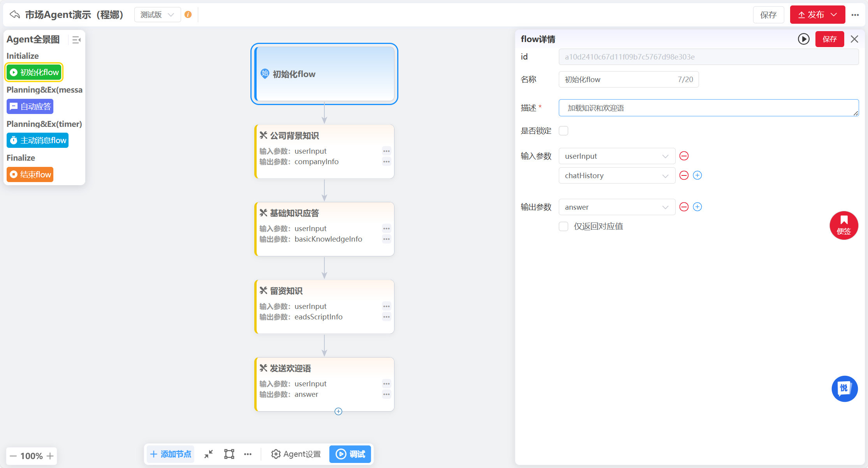Select 自动应答 flow in sidebar
Viewport: 868px width, 468px height.
pyautogui.click(x=30, y=107)
